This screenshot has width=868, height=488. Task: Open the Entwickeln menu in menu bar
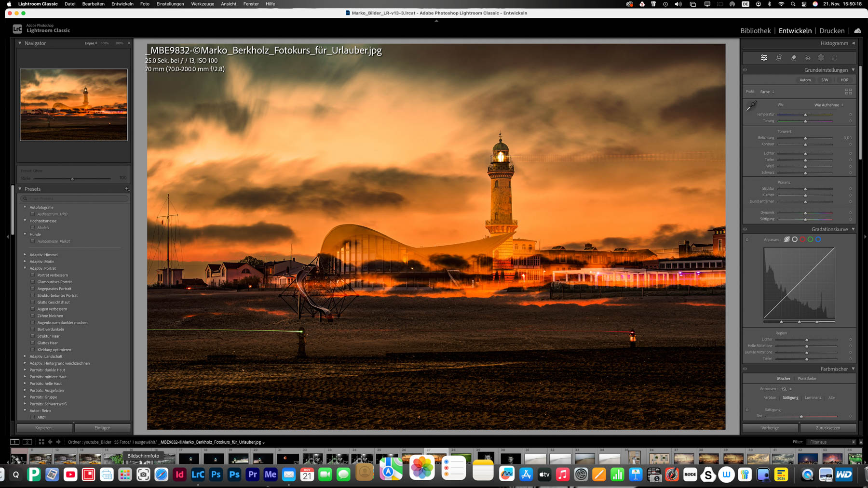[122, 4]
